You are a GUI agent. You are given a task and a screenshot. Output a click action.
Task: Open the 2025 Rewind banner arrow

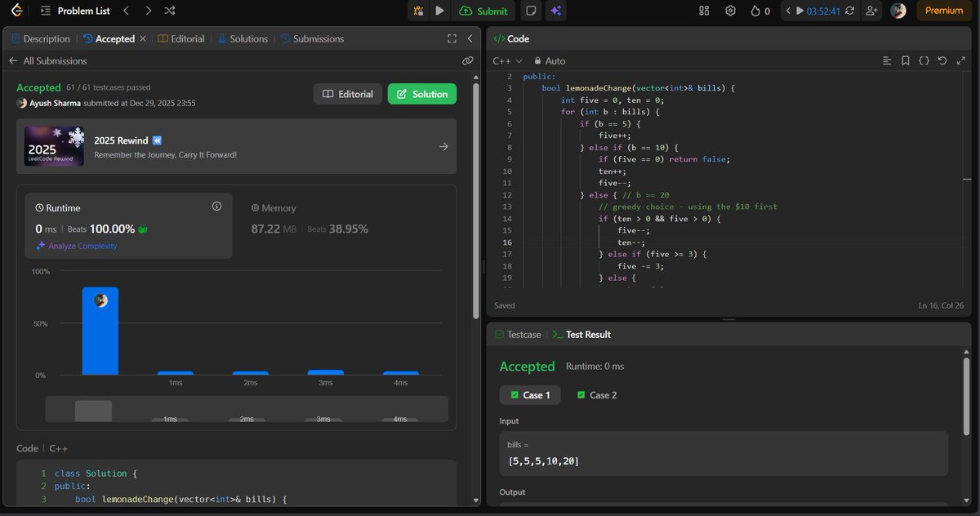click(x=443, y=147)
